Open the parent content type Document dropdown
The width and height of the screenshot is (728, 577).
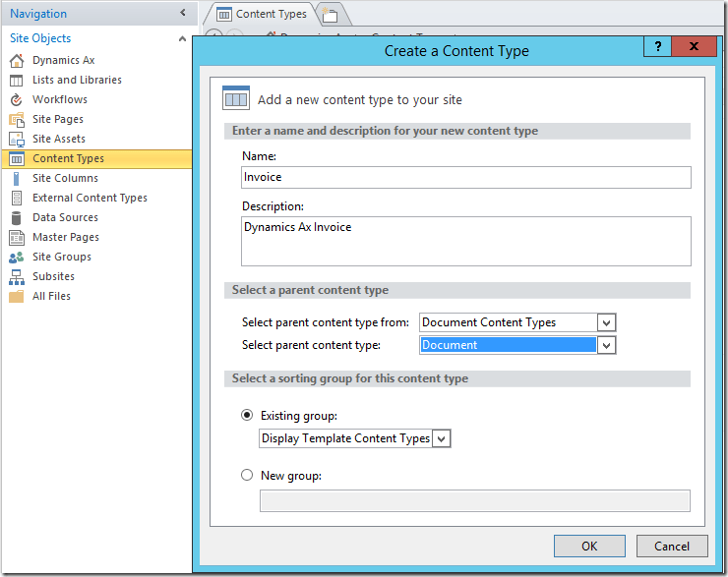[x=606, y=345]
